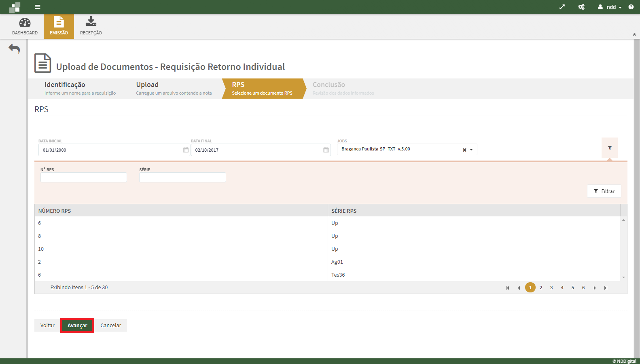Click the Avançar button

coord(77,326)
